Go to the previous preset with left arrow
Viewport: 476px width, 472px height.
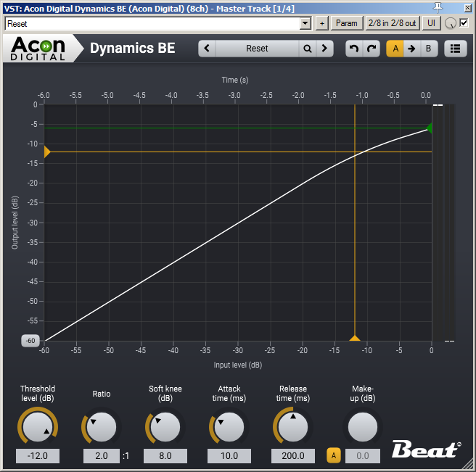[x=207, y=49]
